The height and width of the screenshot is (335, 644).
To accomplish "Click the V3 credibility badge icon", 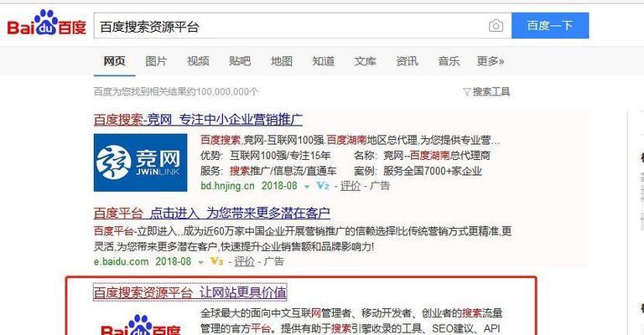I will 216,261.
